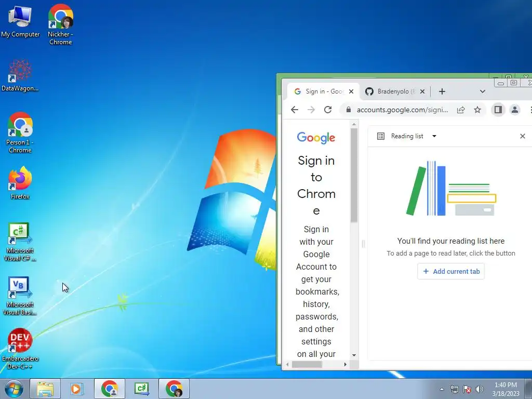Switch to the Visual C# taskbar button

(141, 389)
